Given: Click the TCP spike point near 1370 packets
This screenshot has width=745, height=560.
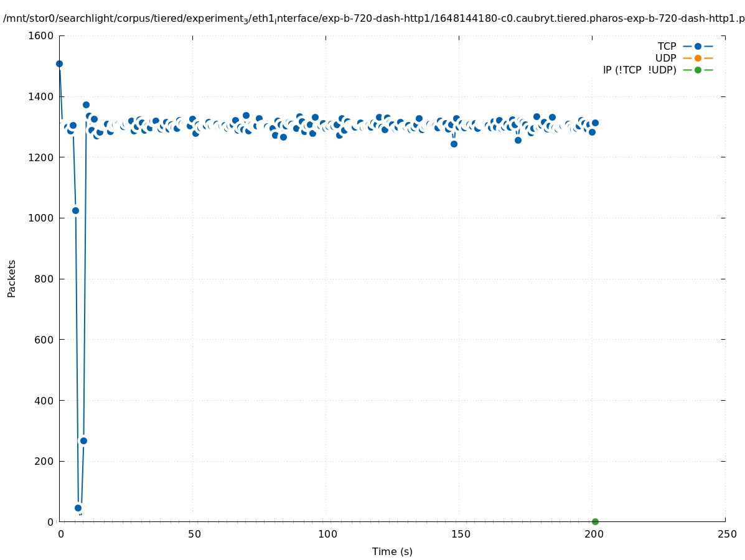Looking at the screenshot, I should tap(86, 105).
